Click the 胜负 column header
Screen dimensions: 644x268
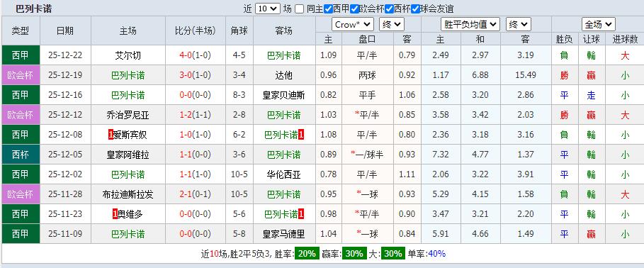(565, 39)
